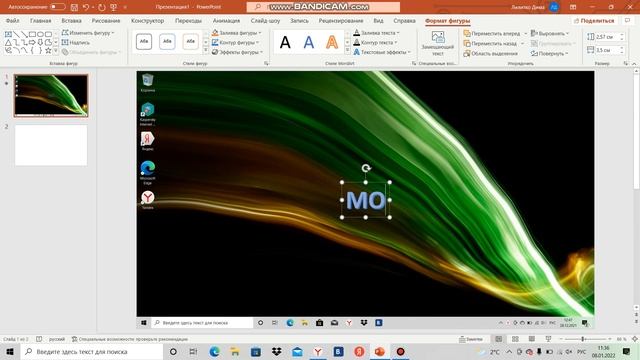This screenshot has width=640, height=360.
Task: Switch to Normal view icon in status bar
Action: pos(499,339)
